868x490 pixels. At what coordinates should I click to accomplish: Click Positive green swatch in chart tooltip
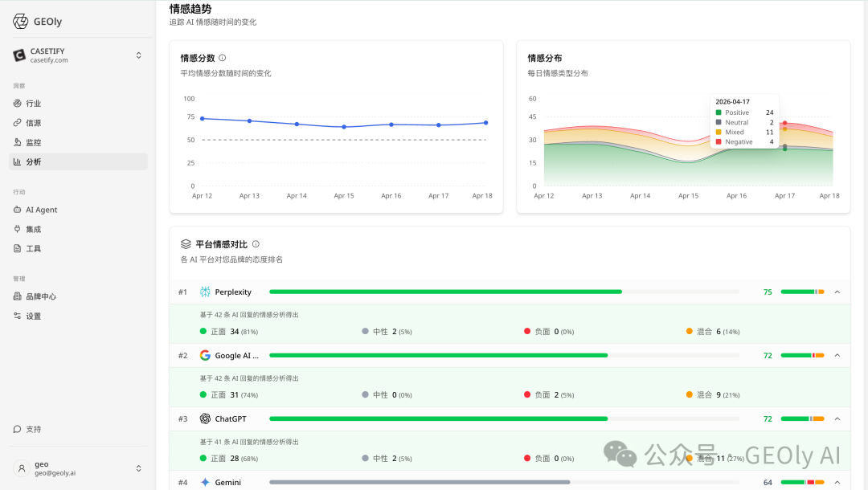point(719,112)
